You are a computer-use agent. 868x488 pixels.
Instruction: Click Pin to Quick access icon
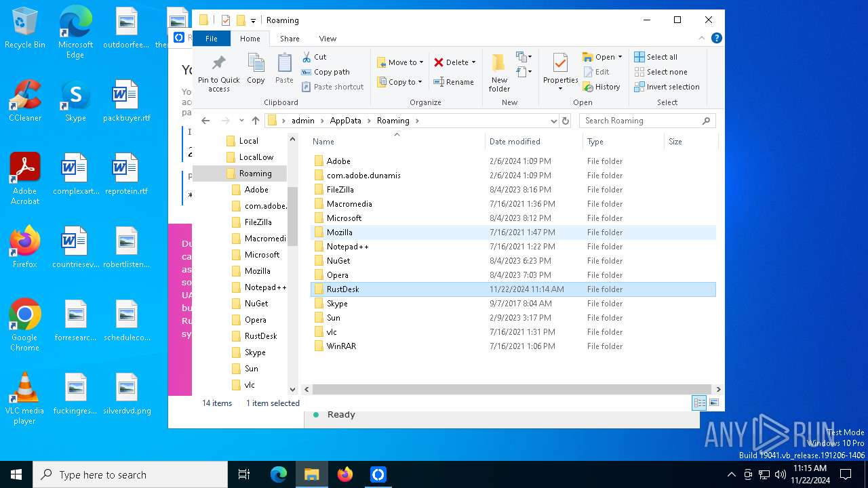coord(218,73)
